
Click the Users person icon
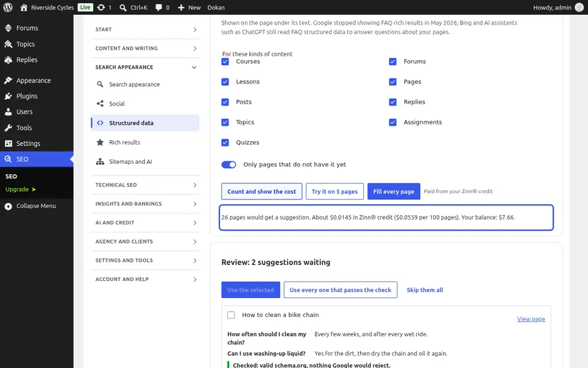pos(8,112)
